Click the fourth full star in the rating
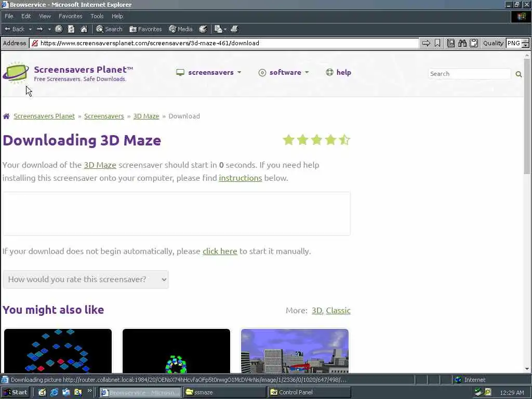 (330, 140)
